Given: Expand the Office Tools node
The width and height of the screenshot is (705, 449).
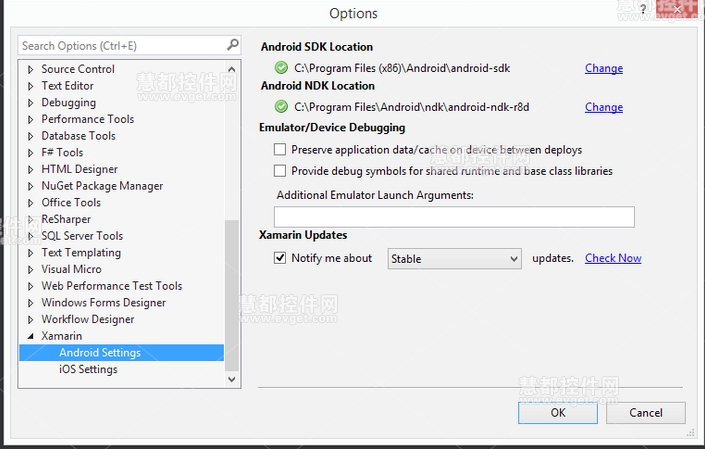Looking at the screenshot, I should click(31, 203).
